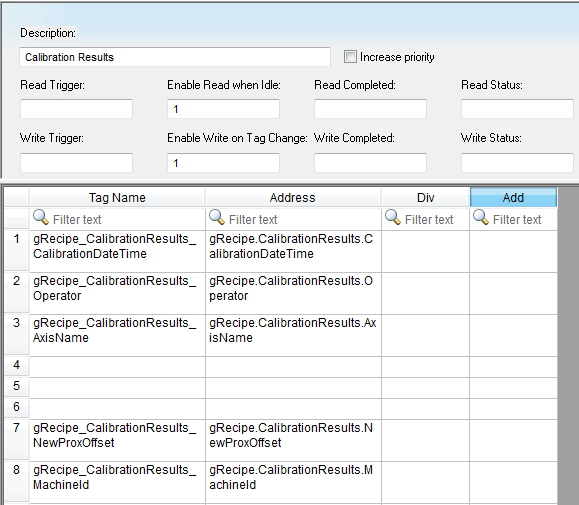Click the Enable Read when Idle field
The width and height of the screenshot is (579, 505).
pos(223,109)
